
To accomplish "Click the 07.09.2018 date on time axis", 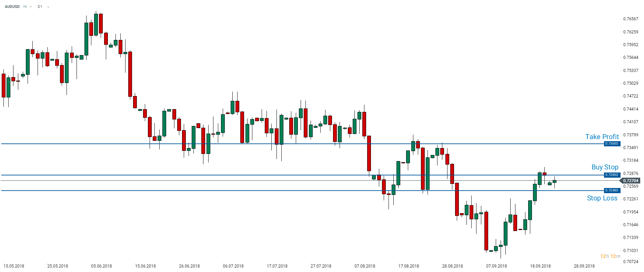I will click(496, 266).
